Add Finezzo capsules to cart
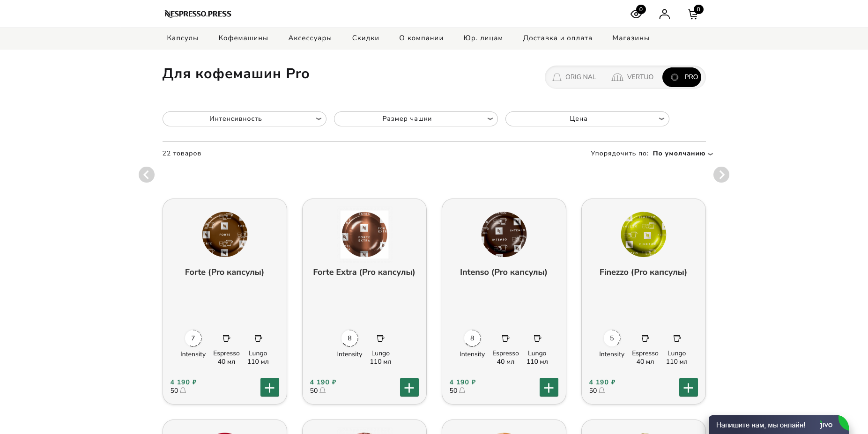Viewport: 868px width, 434px height. [x=689, y=387]
